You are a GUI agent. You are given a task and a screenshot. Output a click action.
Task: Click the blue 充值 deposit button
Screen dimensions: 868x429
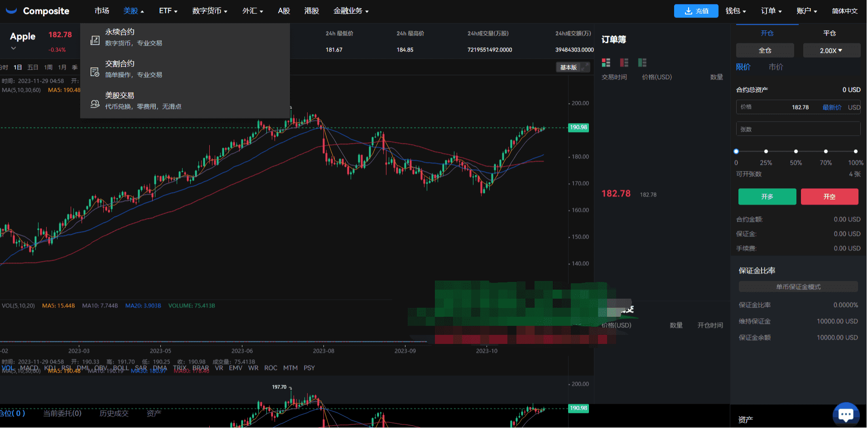click(x=697, y=11)
